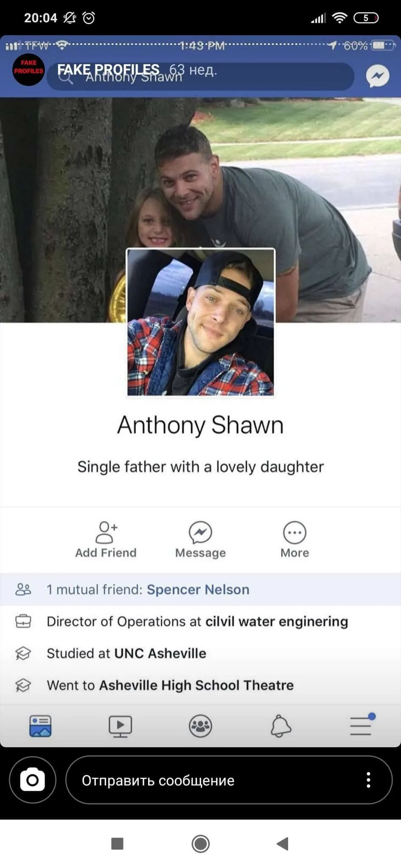Tap the More three-dots circle
Viewport: 401px width, 868px height.
pos(294,532)
